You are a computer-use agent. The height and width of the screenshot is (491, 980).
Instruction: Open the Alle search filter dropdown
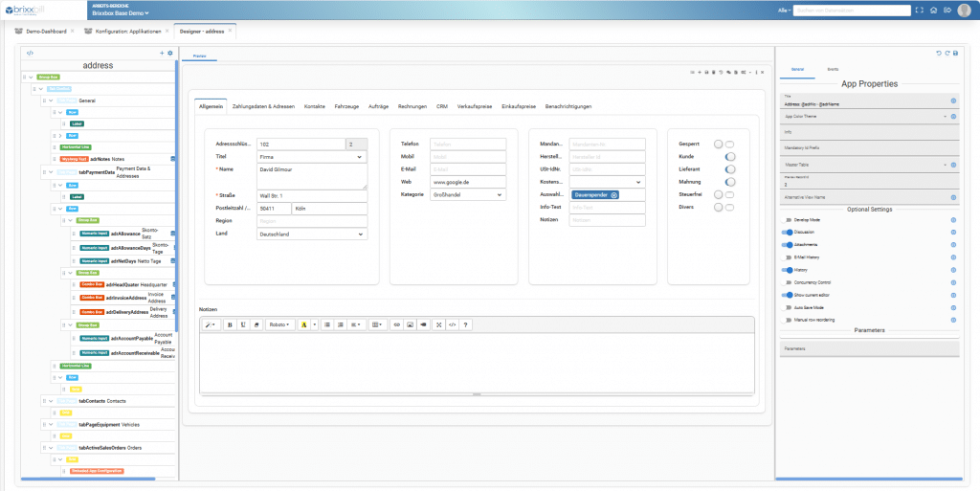(x=785, y=10)
